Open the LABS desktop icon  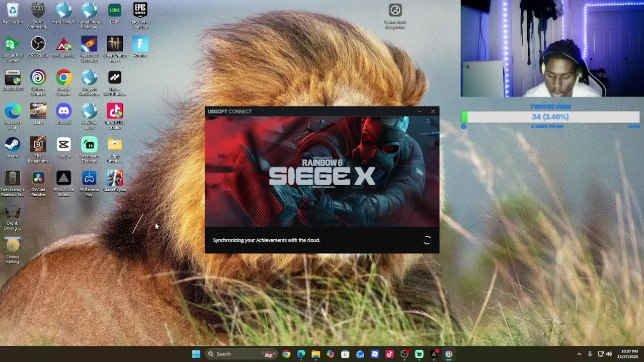115,14
